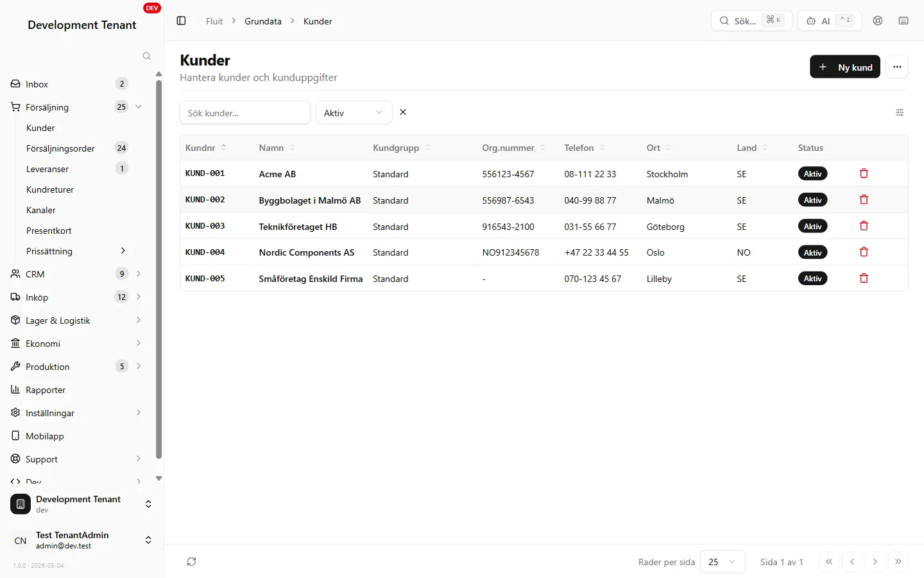Open the Development Tenant switcher
The width and height of the screenshot is (924, 578).
pyautogui.click(x=81, y=504)
